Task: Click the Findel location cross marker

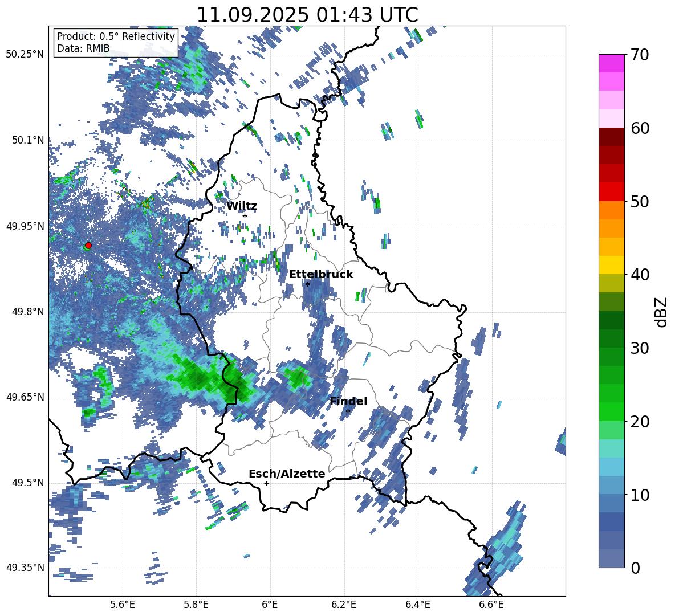Action: pyautogui.click(x=348, y=411)
